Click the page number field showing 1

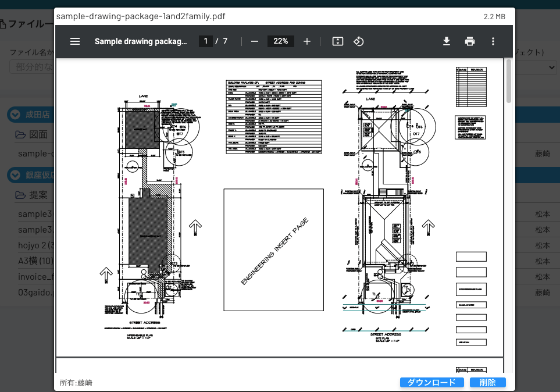click(205, 41)
